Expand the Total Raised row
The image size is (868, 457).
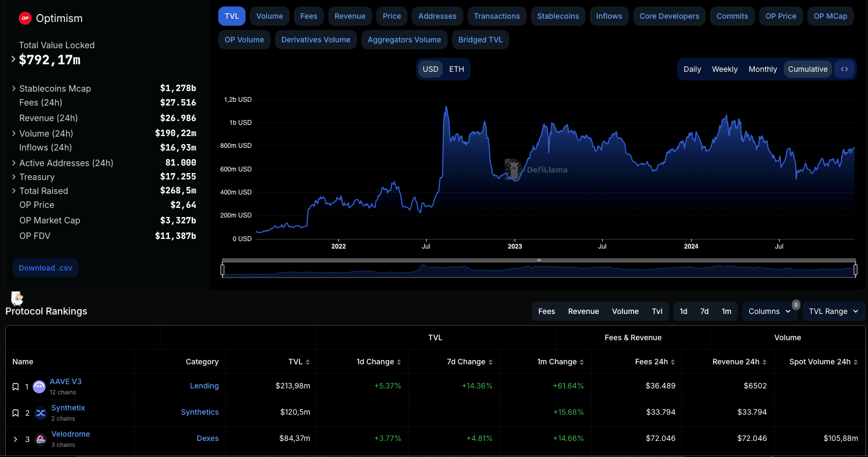pyautogui.click(x=14, y=191)
